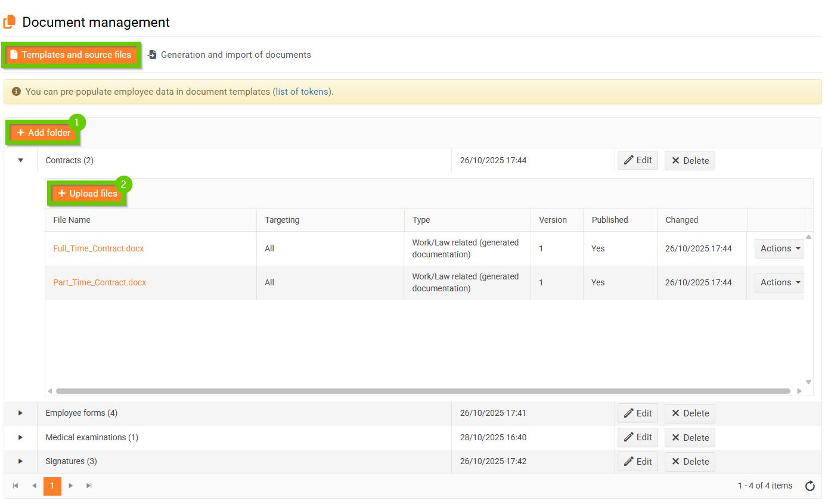Click the Document management header icon

coord(10,22)
